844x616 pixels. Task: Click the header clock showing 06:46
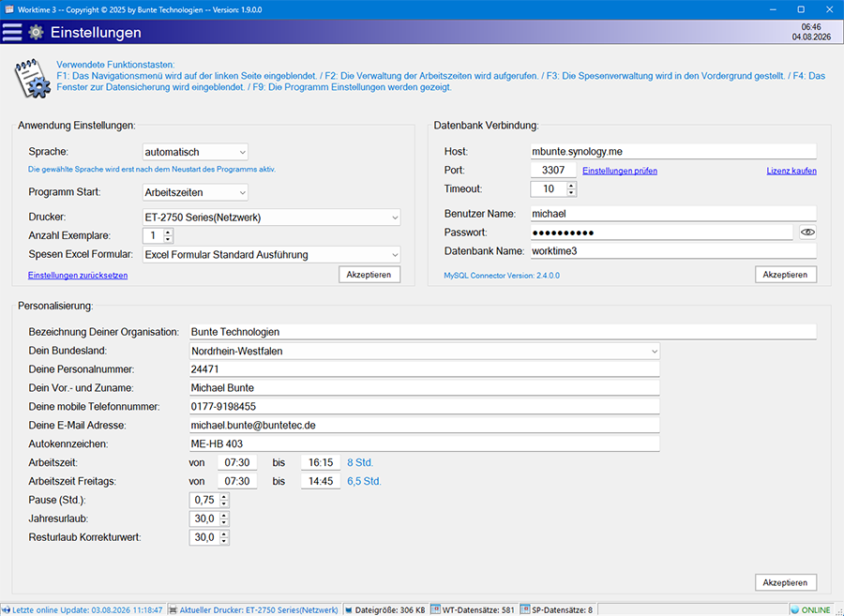811,27
